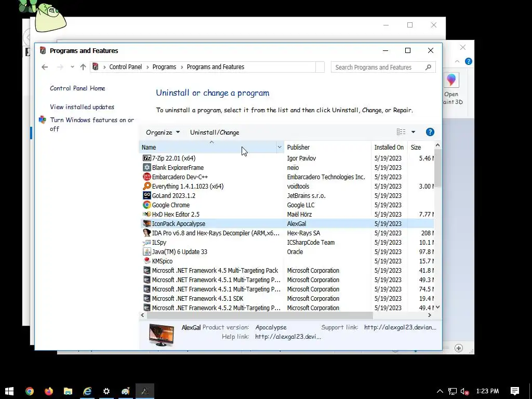Click the IDA Pro v6.8 icon
The image size is (532, 399).
click(x=147, y=233)
